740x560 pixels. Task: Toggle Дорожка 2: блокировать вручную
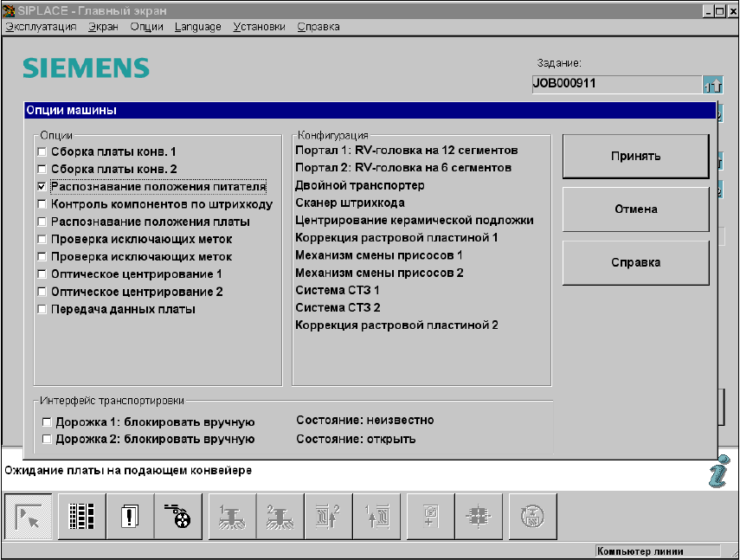47,439
